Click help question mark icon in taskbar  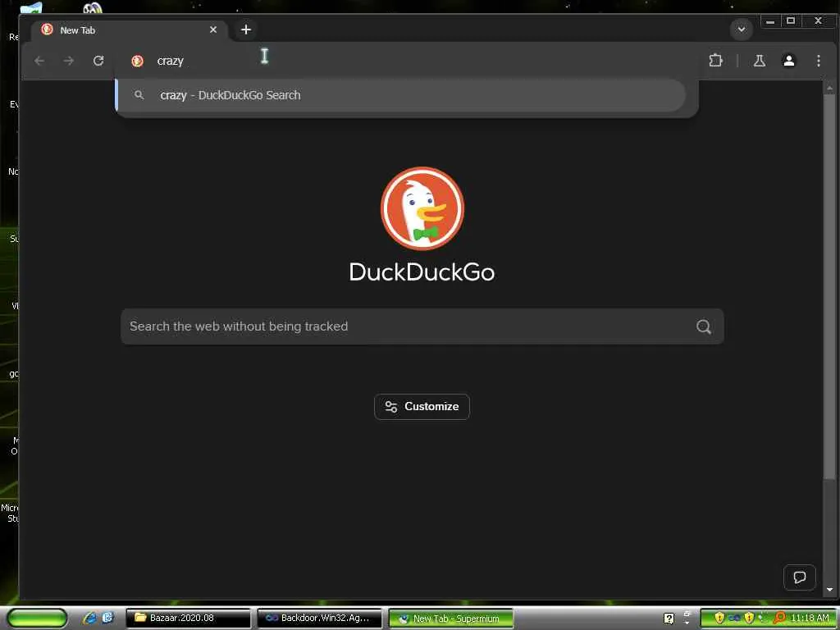[669, 619]
